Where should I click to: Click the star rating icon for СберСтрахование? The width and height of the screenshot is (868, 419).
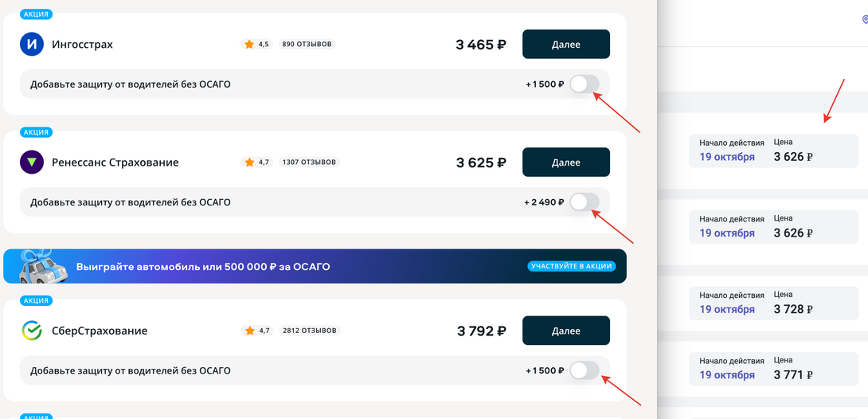pyautogui.click(x=249, y=331)
